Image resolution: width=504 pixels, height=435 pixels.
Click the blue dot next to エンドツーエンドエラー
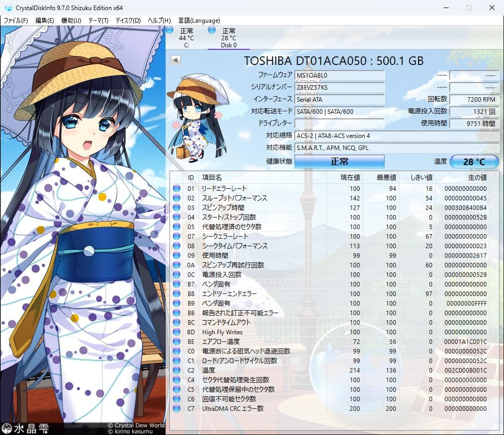177,294
